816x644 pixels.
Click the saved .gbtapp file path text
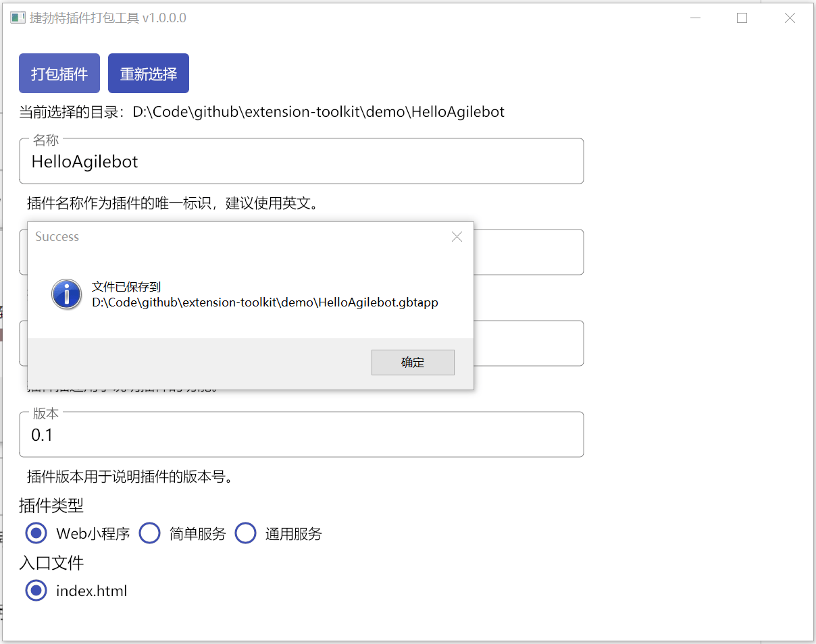265,302
